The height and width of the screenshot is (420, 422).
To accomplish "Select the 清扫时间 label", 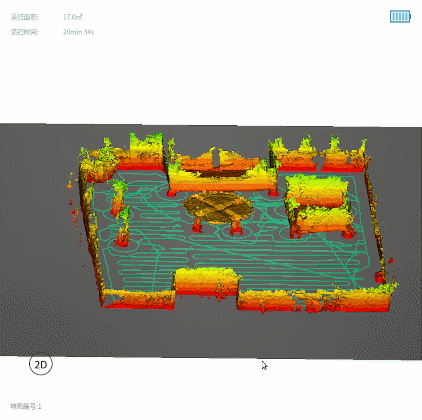I will (24, 32).
